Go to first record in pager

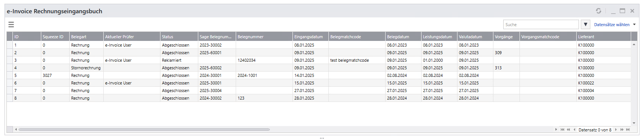(562, 130)
